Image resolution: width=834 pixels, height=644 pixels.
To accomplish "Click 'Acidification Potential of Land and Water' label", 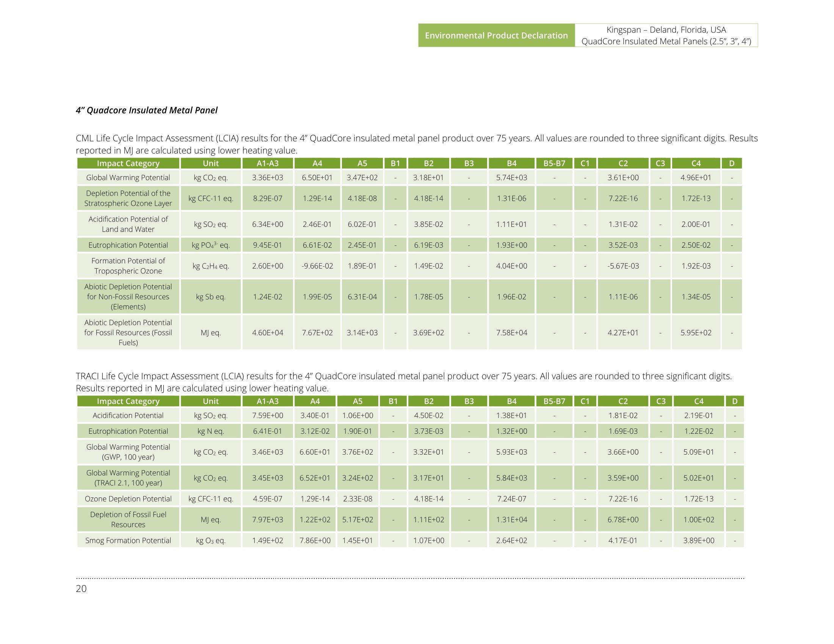I will click(128, 224).
